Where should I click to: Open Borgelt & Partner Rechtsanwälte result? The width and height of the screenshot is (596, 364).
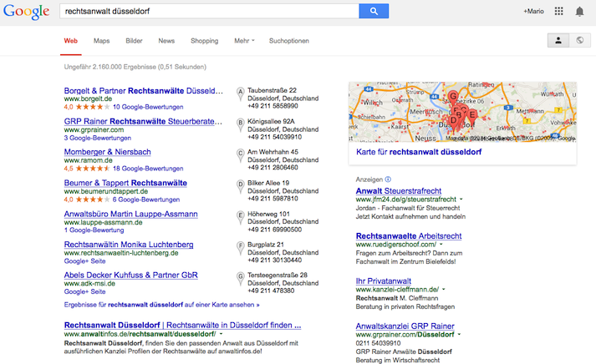coord(143,91)
